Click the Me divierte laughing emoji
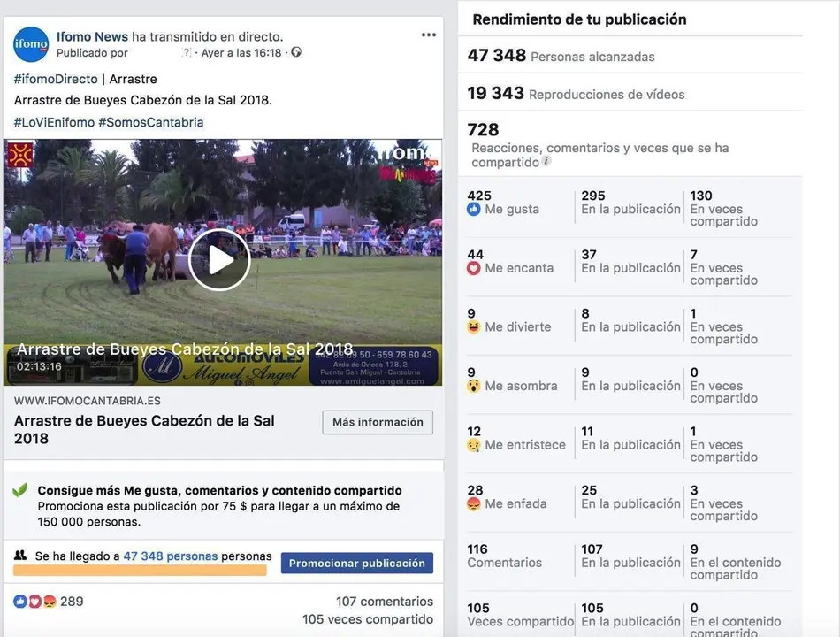 tap(474, 327)
